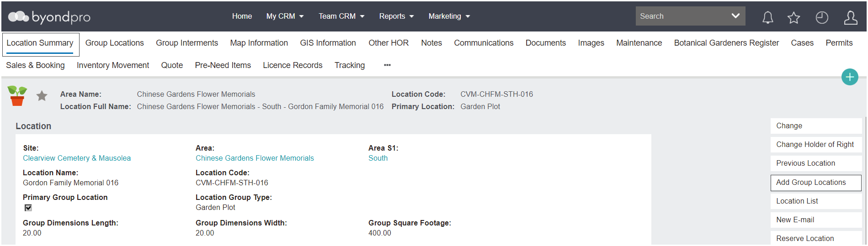Expand the Reports menu
This screenshot has width=868, height=246.
point(396,16)
